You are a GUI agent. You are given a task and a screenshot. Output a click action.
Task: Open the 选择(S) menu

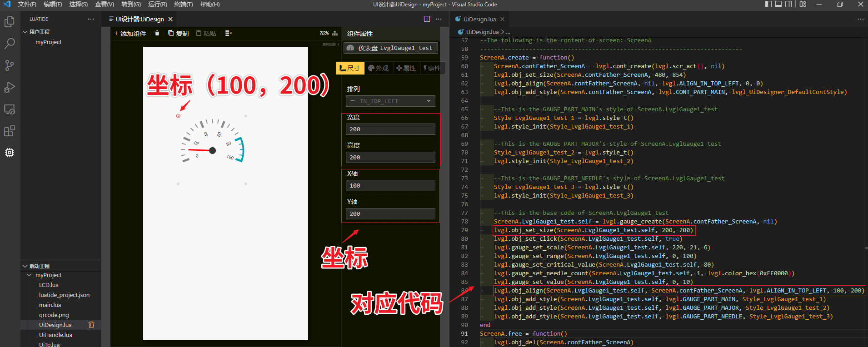coord(78,4)
